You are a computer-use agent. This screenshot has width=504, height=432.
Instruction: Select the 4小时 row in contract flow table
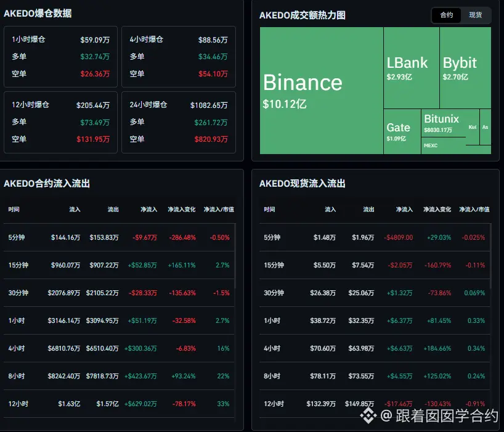point(119,348)
